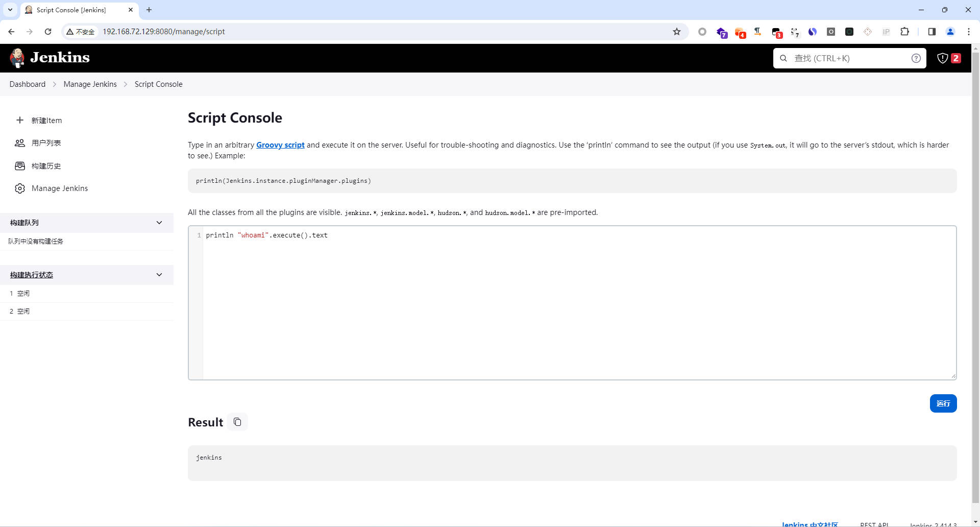Click the magnifier icon in the search box
The image size is (980, 527).
coord(783,58)
